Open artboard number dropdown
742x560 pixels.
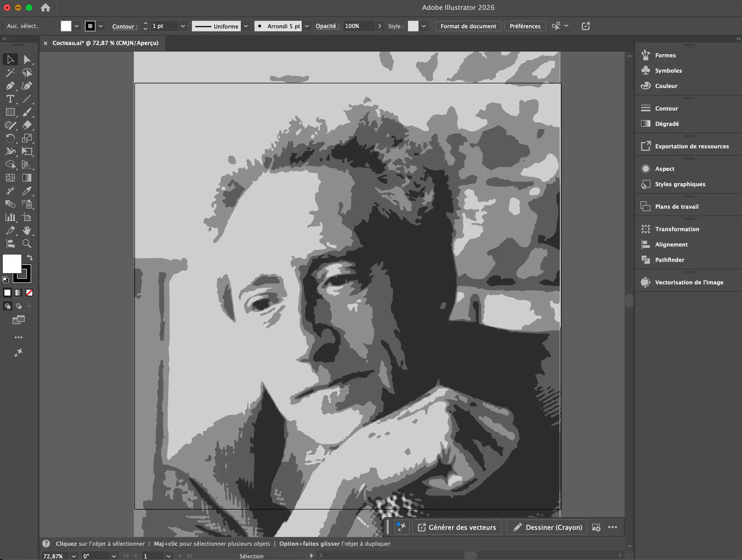click(x=169, y=556)
